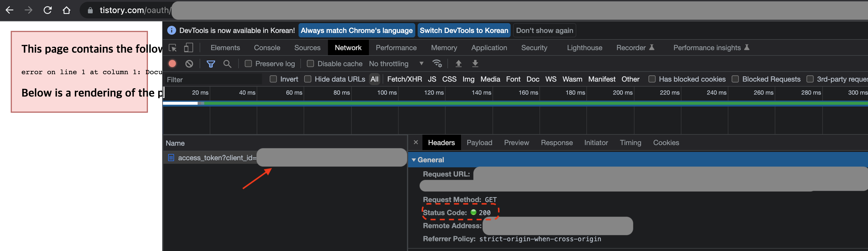Open the Application tab
This screenshot has height=251, width=868.
(489, 48)
